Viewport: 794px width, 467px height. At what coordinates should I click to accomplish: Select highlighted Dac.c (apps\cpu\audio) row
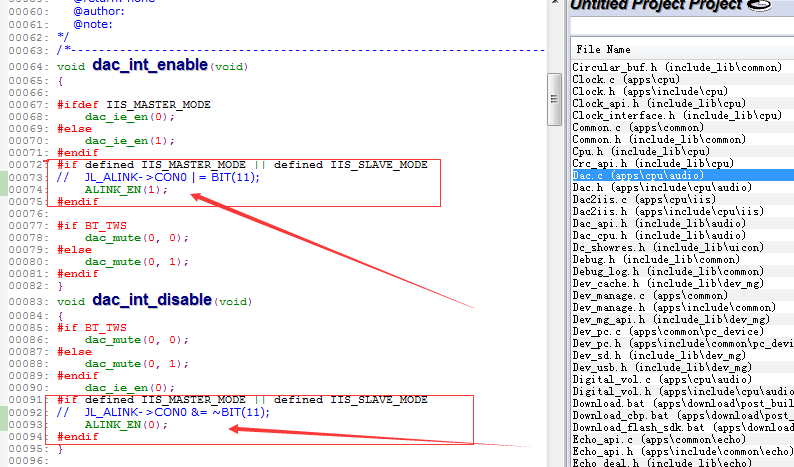point(682,175)
